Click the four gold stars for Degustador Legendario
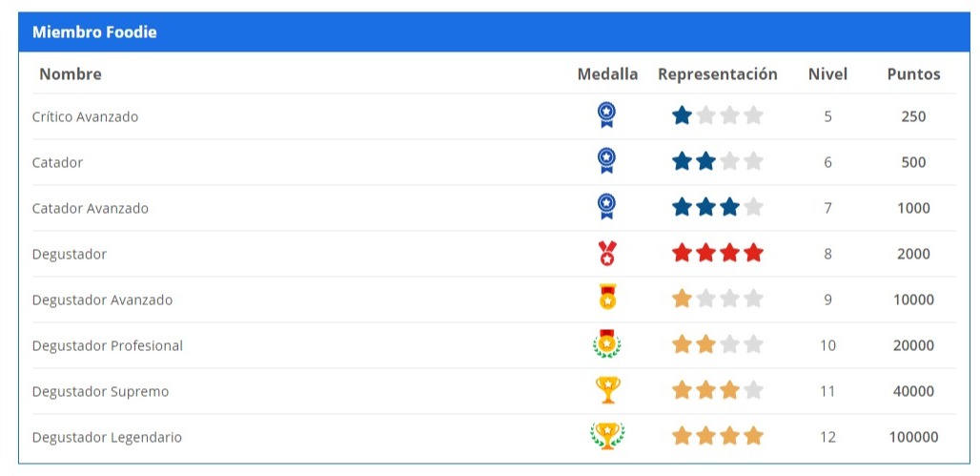Viewport: 980px width, 476px height. (717, 437)
